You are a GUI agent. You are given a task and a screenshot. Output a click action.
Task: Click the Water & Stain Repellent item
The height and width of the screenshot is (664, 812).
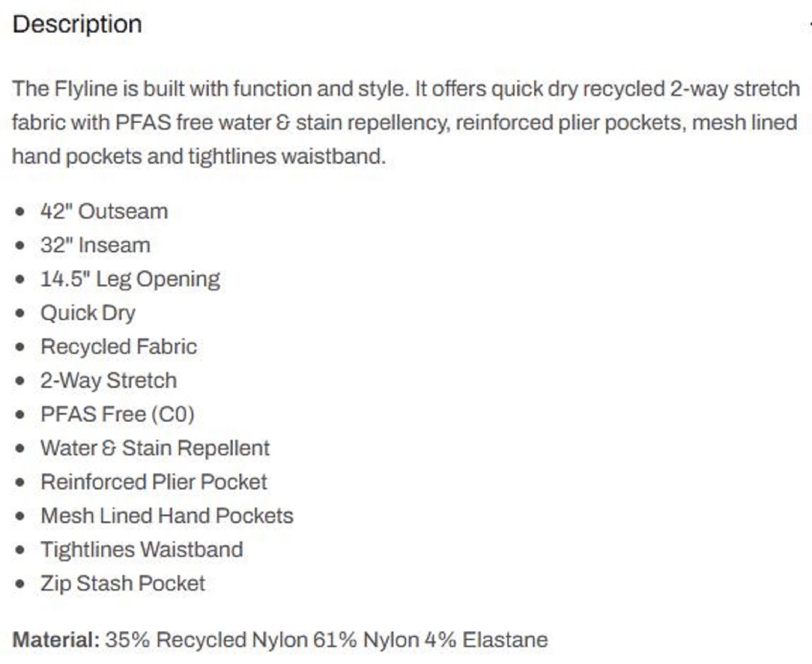(155, 448)
